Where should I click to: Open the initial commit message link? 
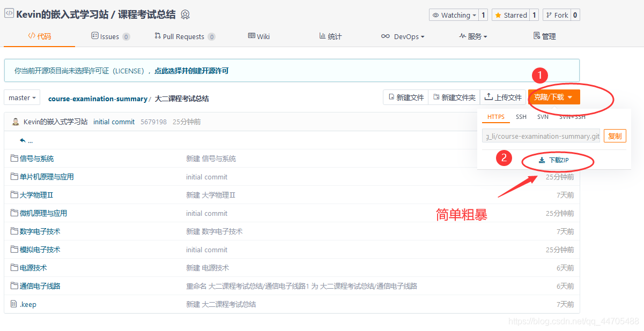click(114, 122)
